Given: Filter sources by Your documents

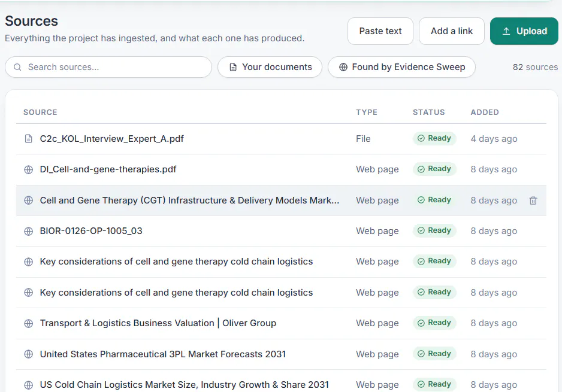Looking at the screenshot, I should point(270,67).
